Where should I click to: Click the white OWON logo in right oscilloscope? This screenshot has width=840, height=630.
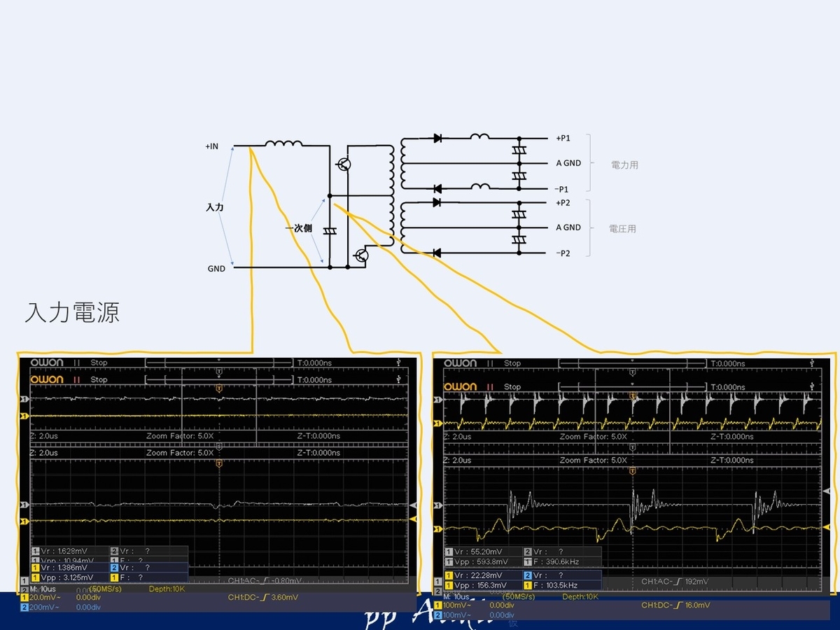coord(461,363)
